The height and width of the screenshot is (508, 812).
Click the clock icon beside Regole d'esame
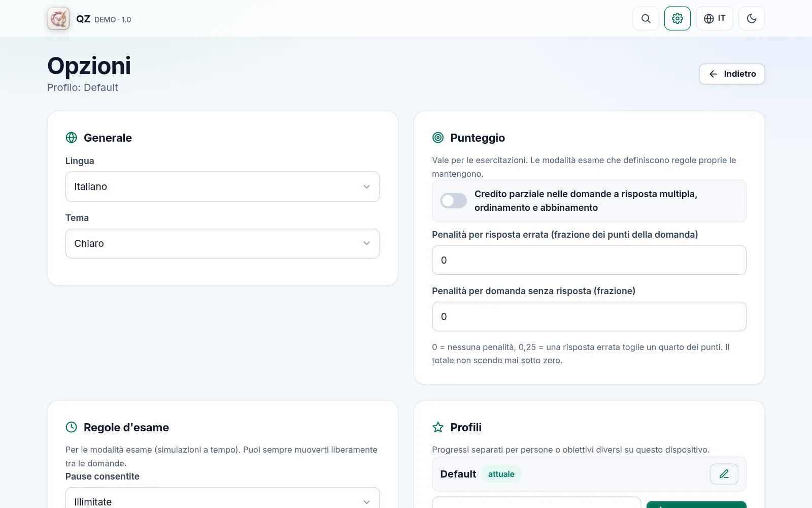(72, 427)
